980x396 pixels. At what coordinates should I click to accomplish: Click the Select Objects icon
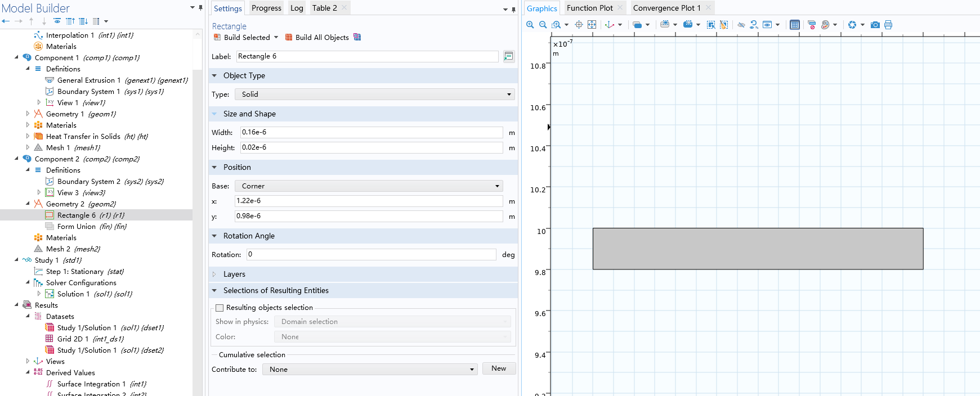(665, 25)
